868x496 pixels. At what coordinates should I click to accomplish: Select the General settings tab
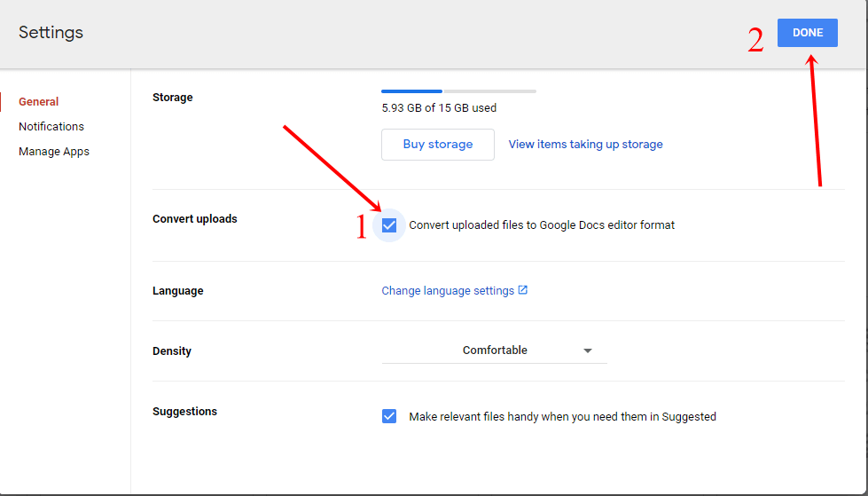click(39, 102)
